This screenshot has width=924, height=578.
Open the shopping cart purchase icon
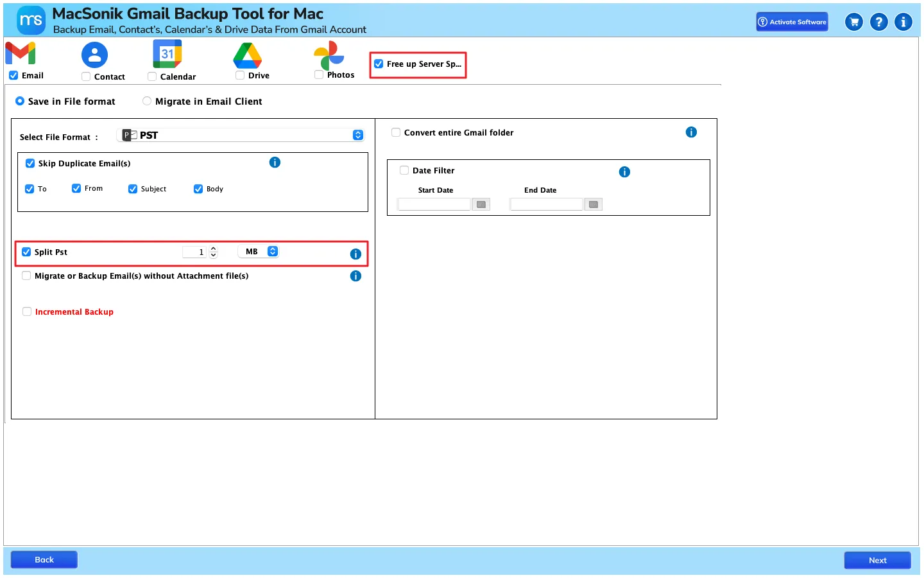click(x=854, y=22)
